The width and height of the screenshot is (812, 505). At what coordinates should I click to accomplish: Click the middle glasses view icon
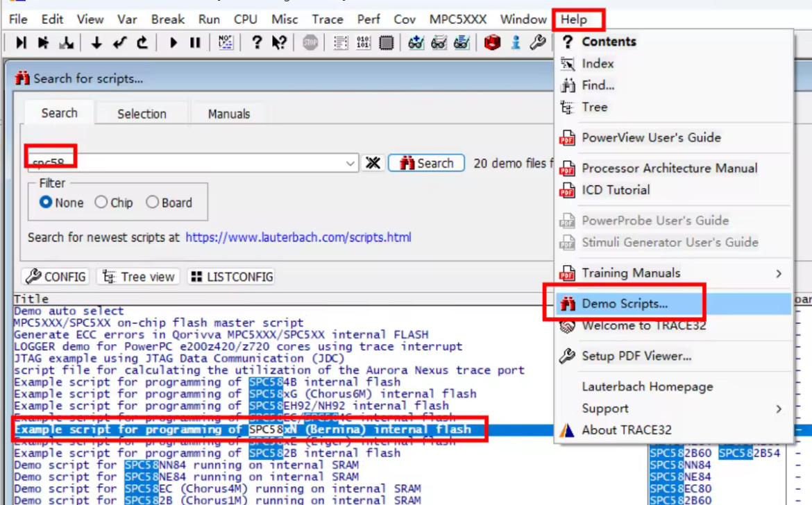point(439,43)
